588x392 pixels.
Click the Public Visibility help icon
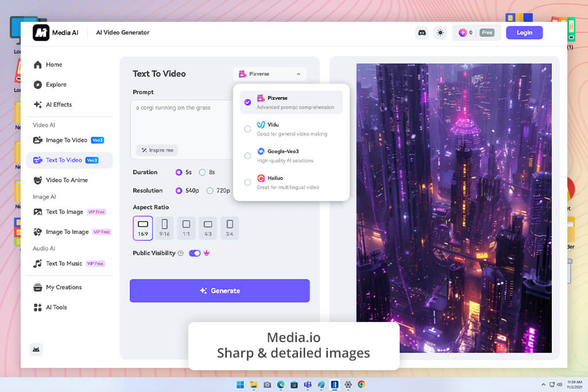[180, 253]
